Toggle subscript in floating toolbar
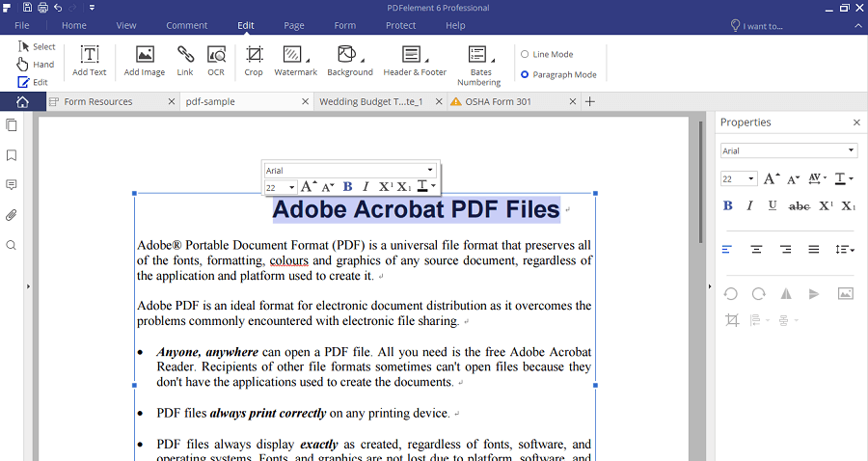This screenshot has height=461, width=868. pos(404,186)
